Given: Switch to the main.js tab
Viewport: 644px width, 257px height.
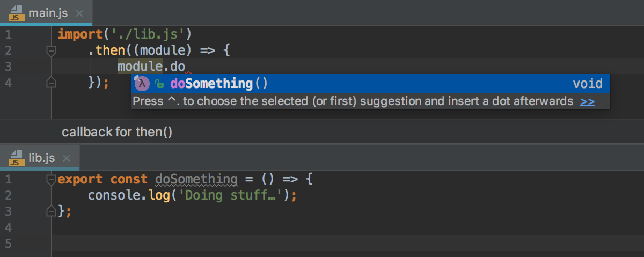Looking at the screenshot, I should tap(48, 13).
